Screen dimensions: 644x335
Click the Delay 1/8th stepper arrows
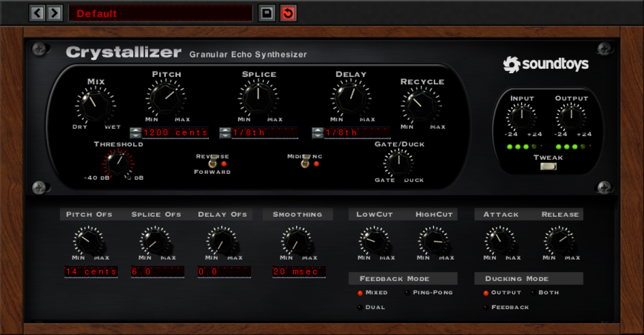[x=318, y=133]
